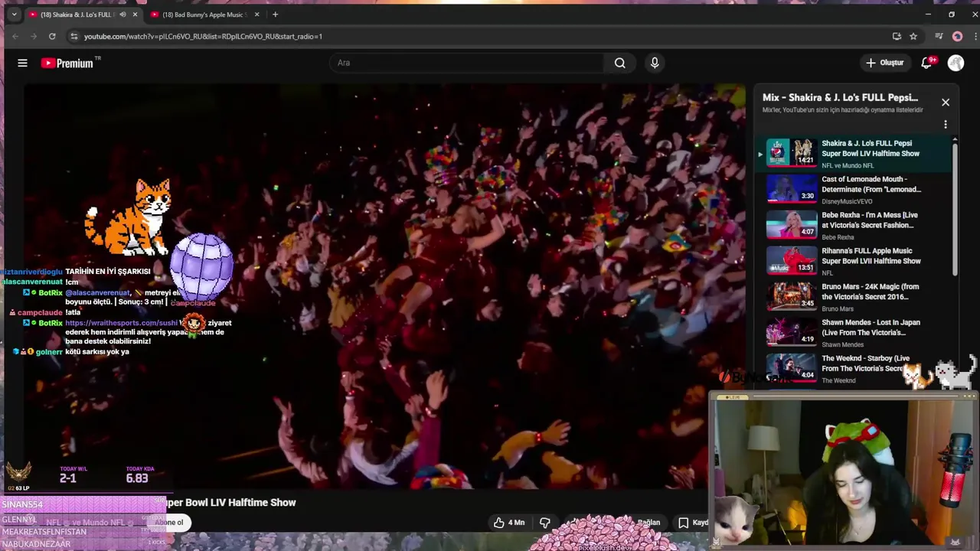The width and height of the screenshot is (980, 551).
Task: Click the main video player area
Action: 384,286
